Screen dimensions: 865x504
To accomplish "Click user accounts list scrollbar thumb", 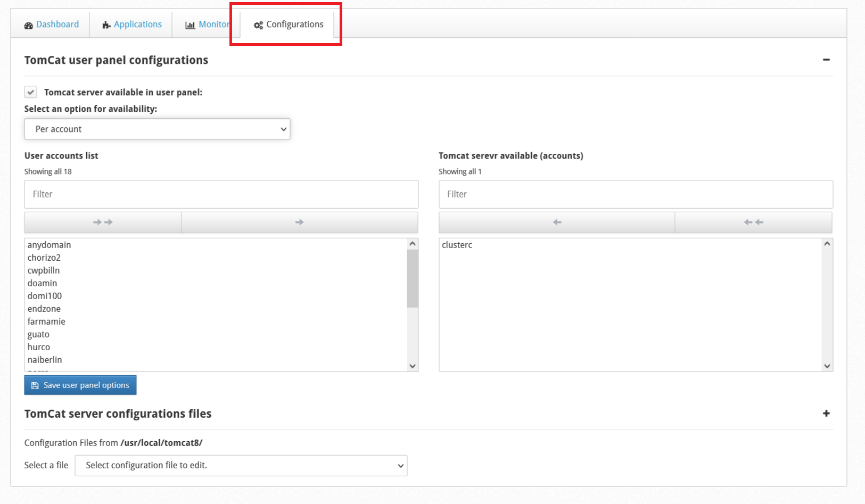I will [413, 278].
